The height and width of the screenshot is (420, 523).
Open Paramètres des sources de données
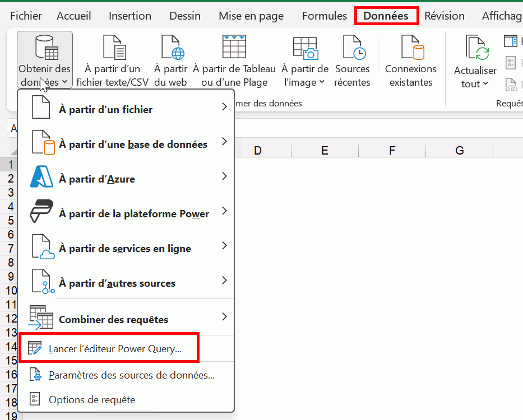click(131, 375)
